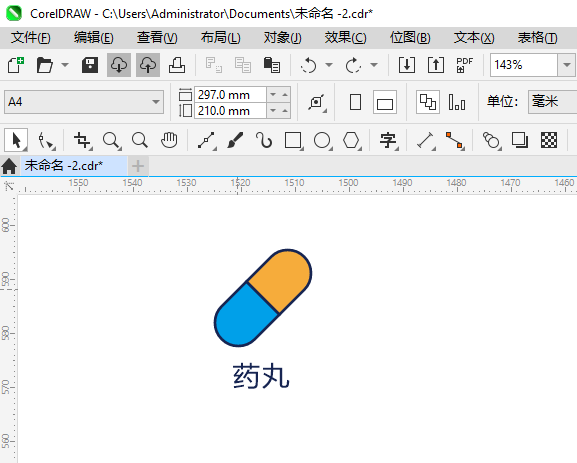Open the undo history dropdown arrow
This screenshot has width=577, height=463.
tap(329, 65)
